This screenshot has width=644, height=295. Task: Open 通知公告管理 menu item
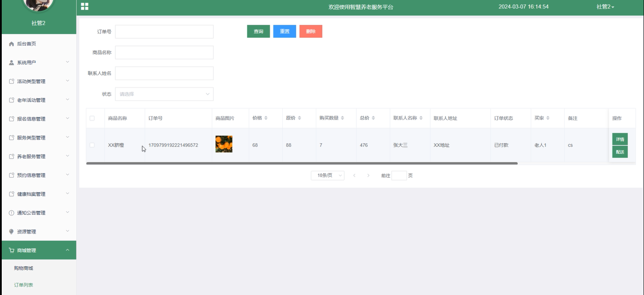point(39,213)
